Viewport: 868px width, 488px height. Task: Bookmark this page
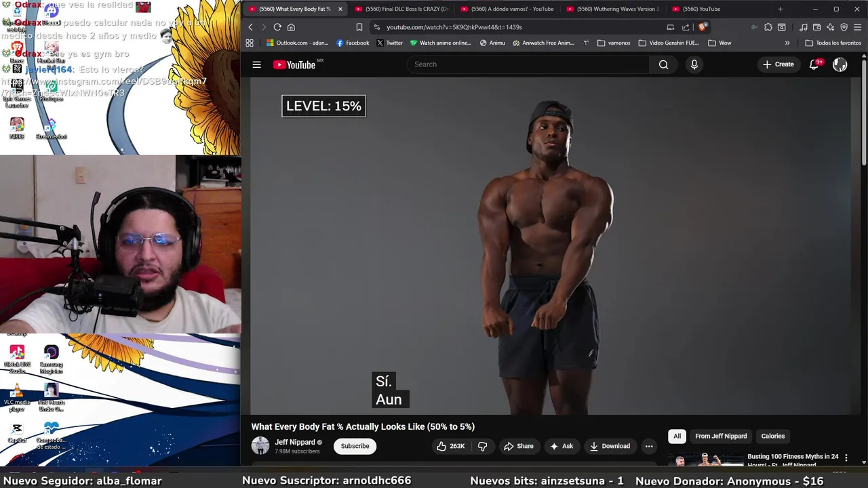click(359, 27)
